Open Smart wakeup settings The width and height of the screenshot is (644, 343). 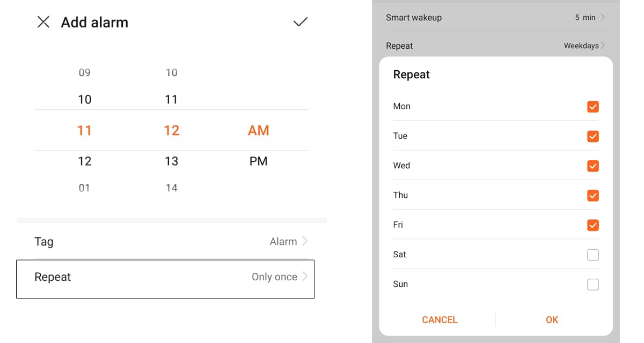[x=494, y=17]
